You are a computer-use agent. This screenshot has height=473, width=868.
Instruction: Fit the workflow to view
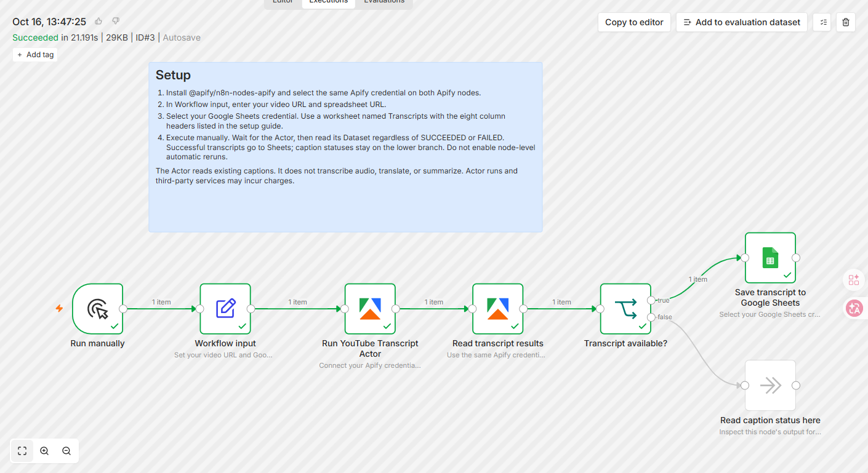(x=22, y=451)
